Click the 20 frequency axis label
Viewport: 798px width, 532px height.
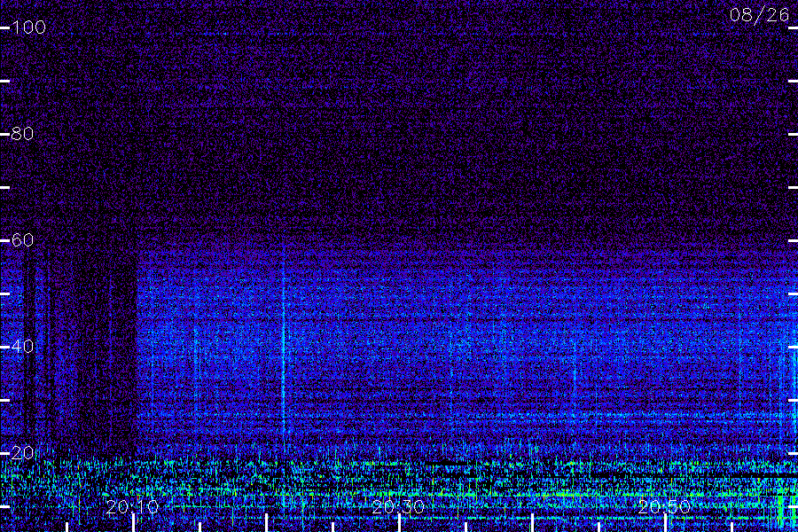[x=23, y=452]
